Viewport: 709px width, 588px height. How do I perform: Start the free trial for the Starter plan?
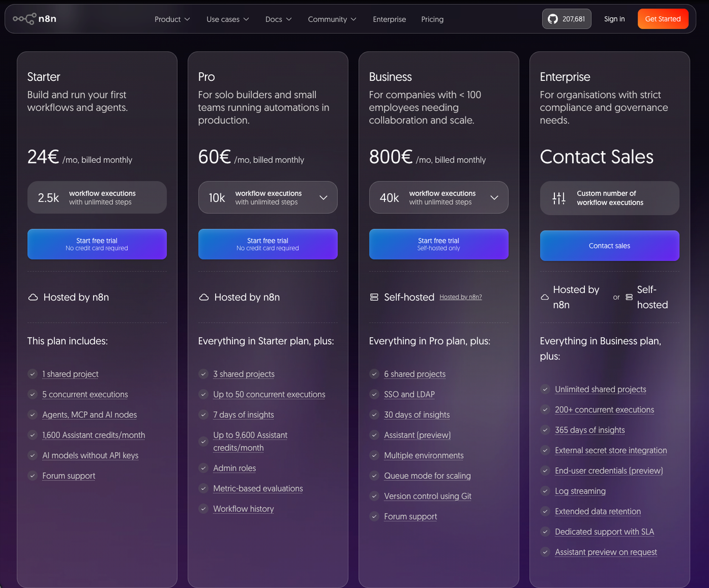pos(97,244)
